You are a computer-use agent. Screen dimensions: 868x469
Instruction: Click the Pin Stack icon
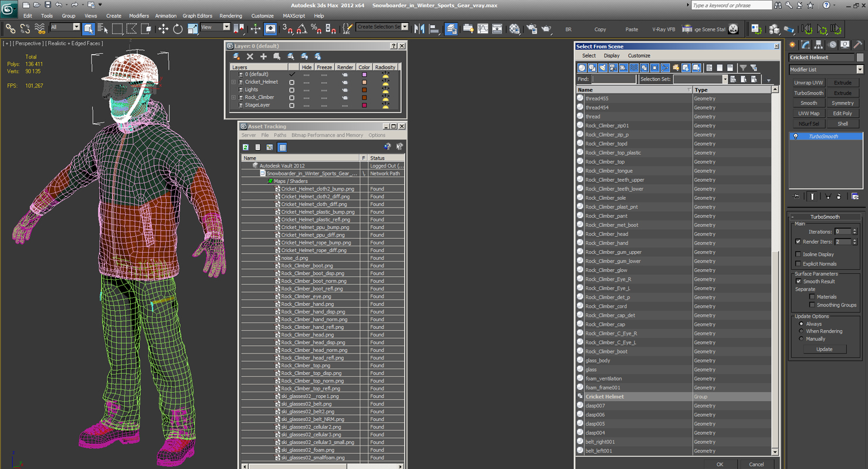(796, 196)
